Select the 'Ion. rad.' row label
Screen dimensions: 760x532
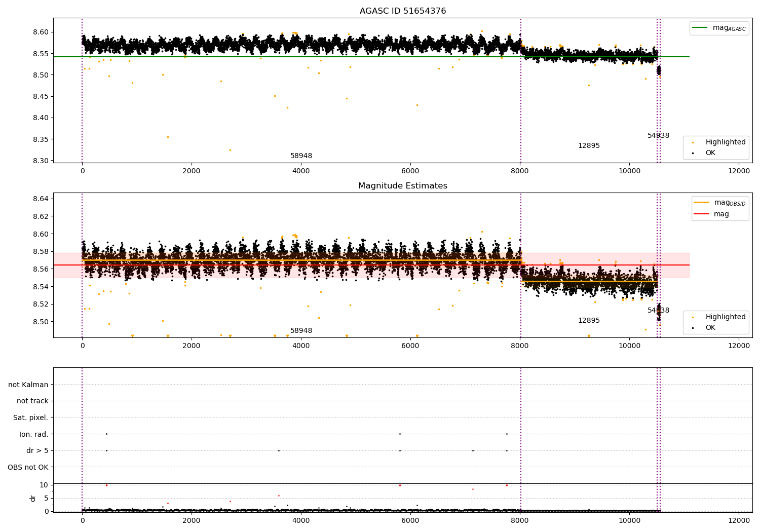pyautogui.click(x=34, y=434)
